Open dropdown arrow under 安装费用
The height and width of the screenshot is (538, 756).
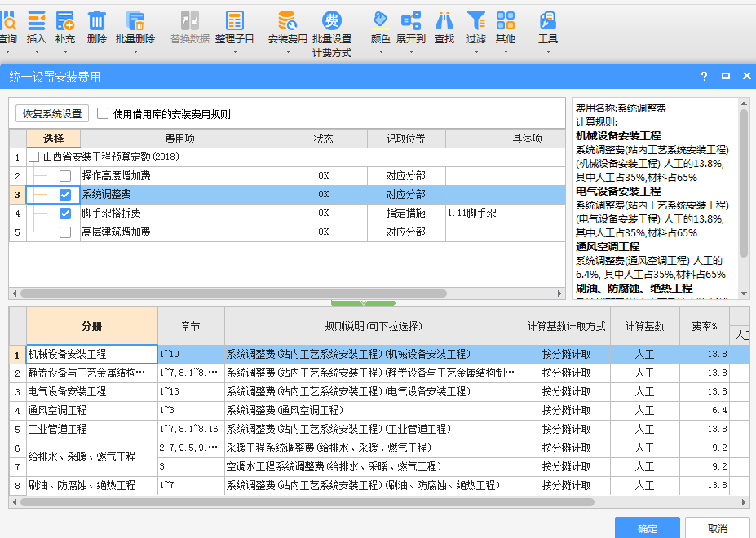click(x=288, y=51)
